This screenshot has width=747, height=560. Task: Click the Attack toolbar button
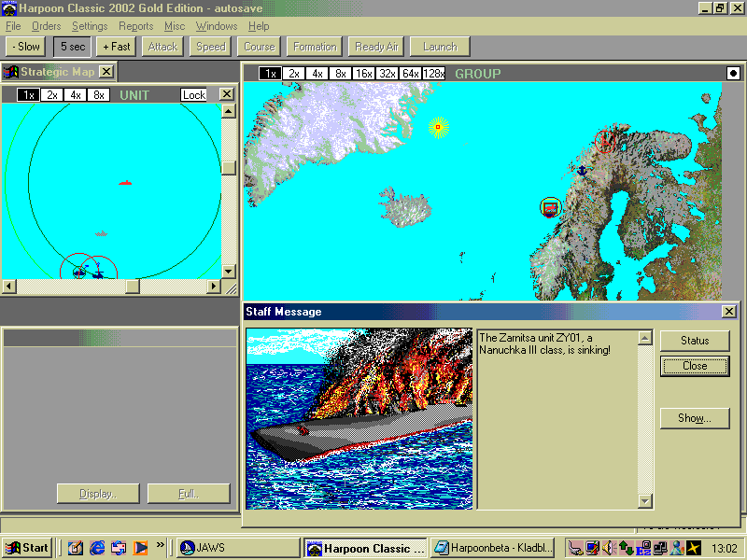(x=162, y=47)
